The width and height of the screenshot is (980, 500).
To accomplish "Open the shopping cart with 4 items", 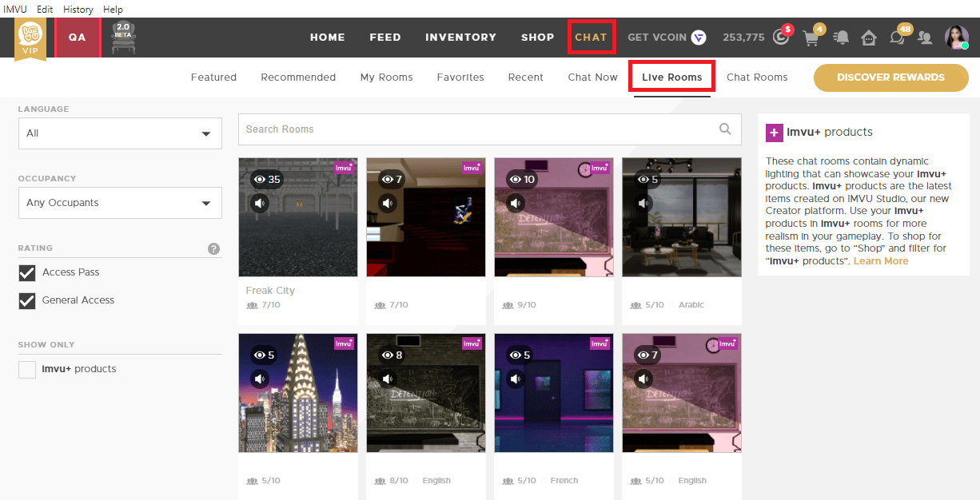I will click(811, 37).
